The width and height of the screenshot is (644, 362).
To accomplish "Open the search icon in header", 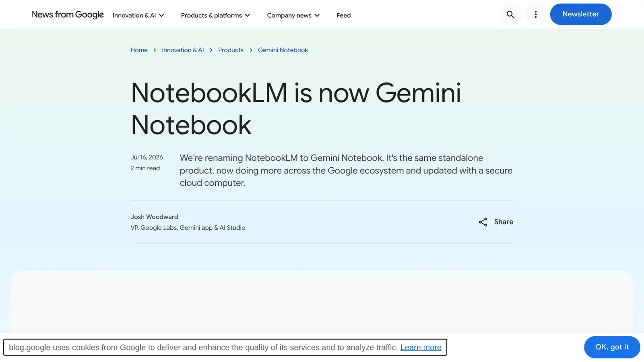I will [x=510, y=14].
